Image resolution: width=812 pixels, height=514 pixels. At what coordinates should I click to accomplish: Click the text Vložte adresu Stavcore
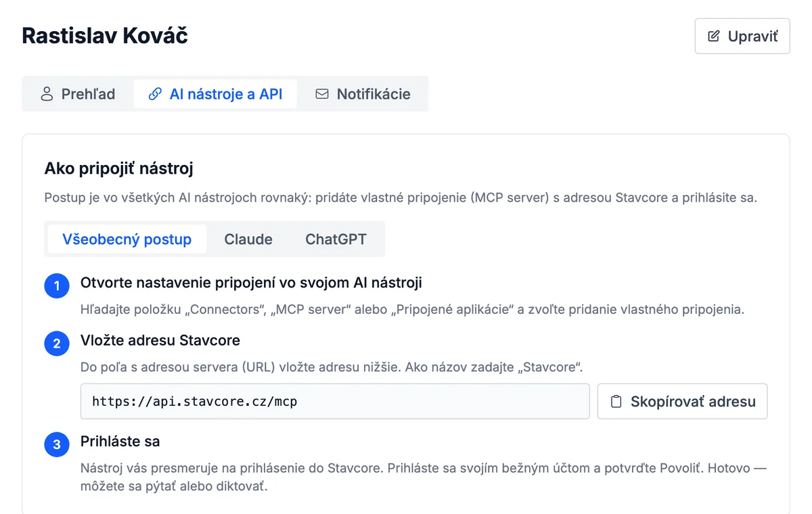tap(160, 340)
